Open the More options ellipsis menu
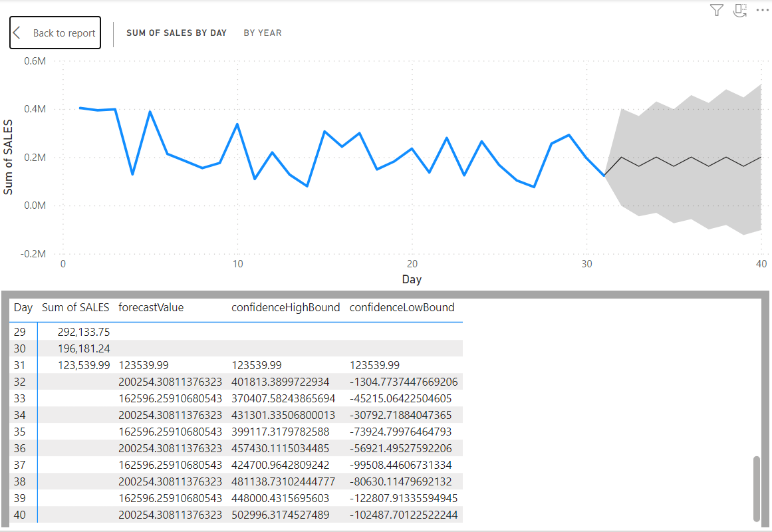This screenshot has width=772, height=532. point(762,10)
